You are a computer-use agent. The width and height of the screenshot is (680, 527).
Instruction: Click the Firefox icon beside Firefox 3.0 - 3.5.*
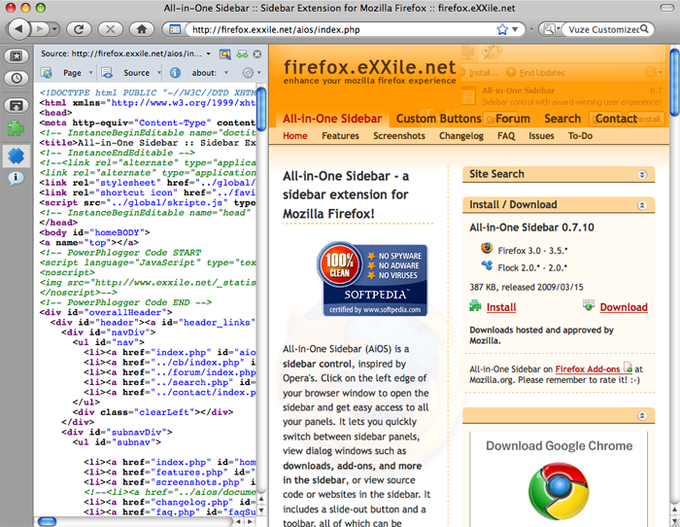pos(487,249)
